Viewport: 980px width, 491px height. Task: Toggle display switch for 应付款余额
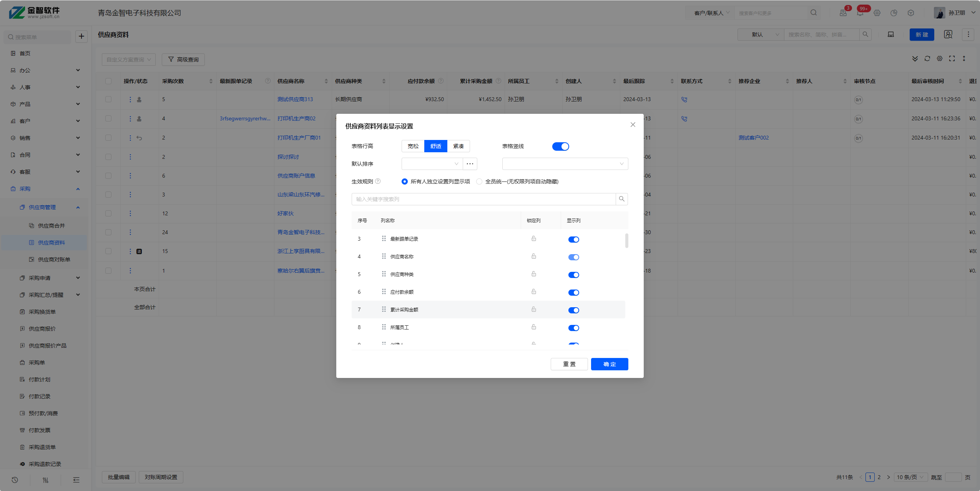pos(573,293)
